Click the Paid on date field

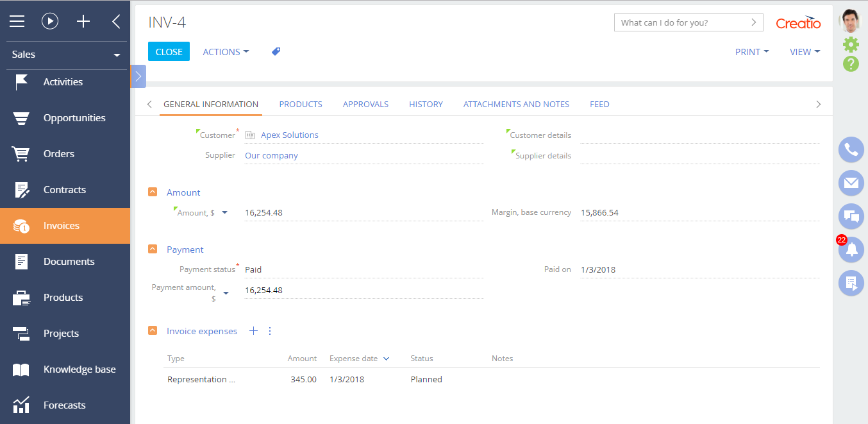pos(700,270)
